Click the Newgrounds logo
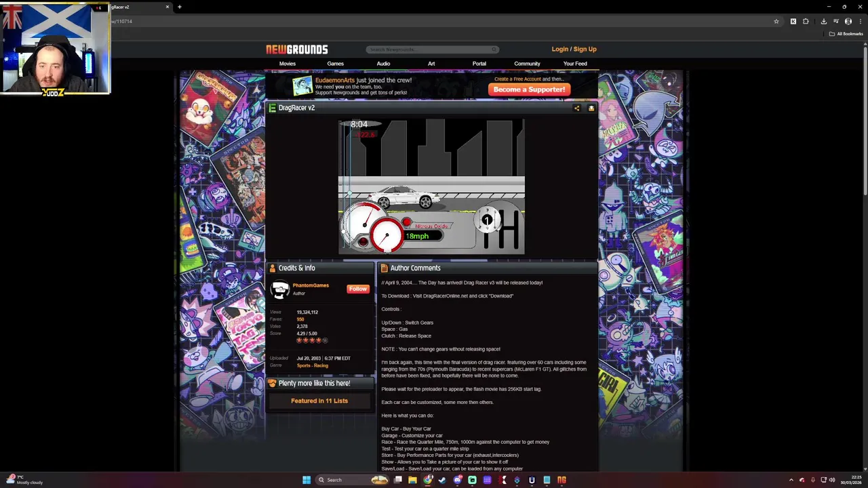The width and height of the screenshot is (868, 488). pyautogui.click(x=296, y=49)
